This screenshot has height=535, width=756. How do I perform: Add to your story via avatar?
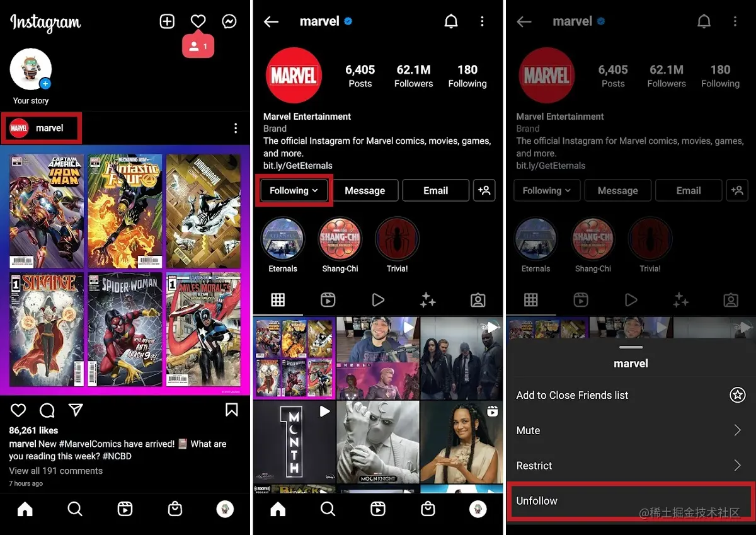[31, 69]
